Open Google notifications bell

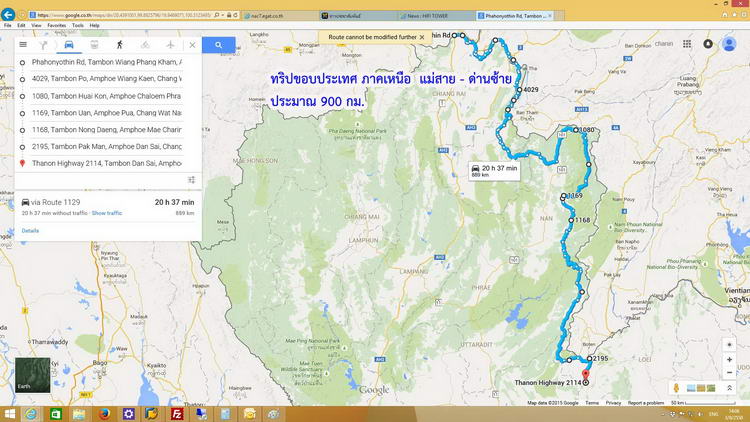tap(708, 44)
